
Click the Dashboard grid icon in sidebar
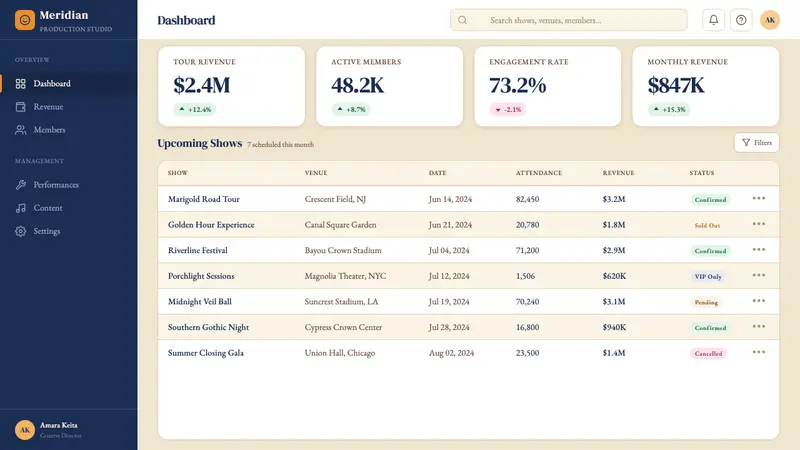(20, 84)
